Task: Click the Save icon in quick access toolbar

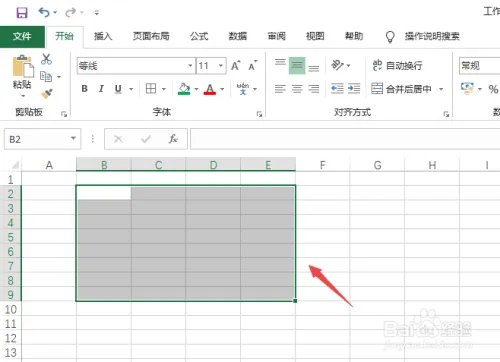Action: click(x=22, y=13)
